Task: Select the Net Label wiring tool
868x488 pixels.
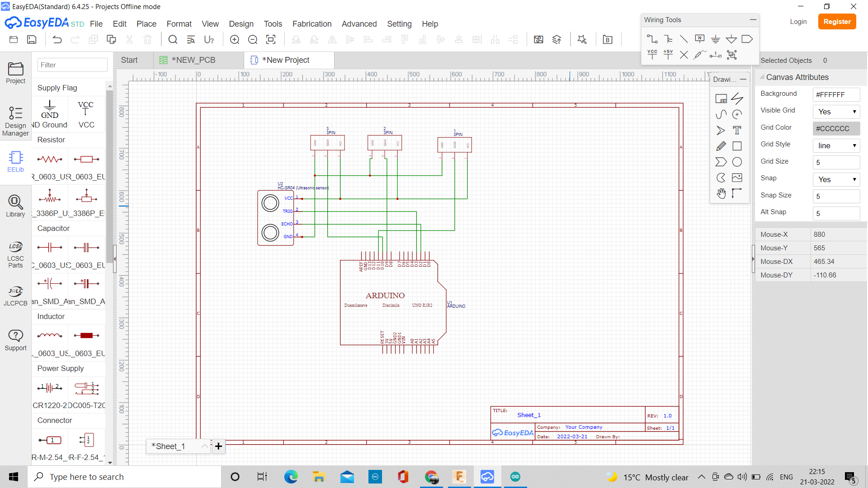Action: point(699,39)
